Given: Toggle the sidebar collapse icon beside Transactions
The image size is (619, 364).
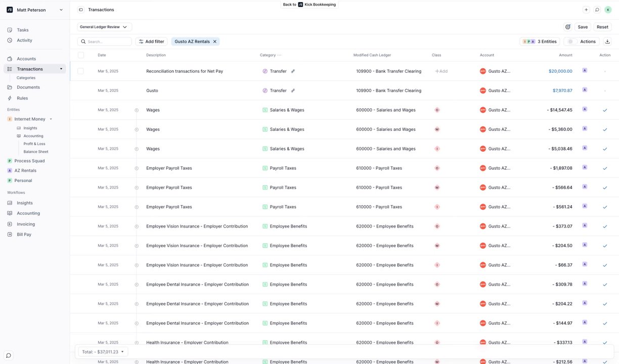Looking at the screenshot, I should coord(81,10).
